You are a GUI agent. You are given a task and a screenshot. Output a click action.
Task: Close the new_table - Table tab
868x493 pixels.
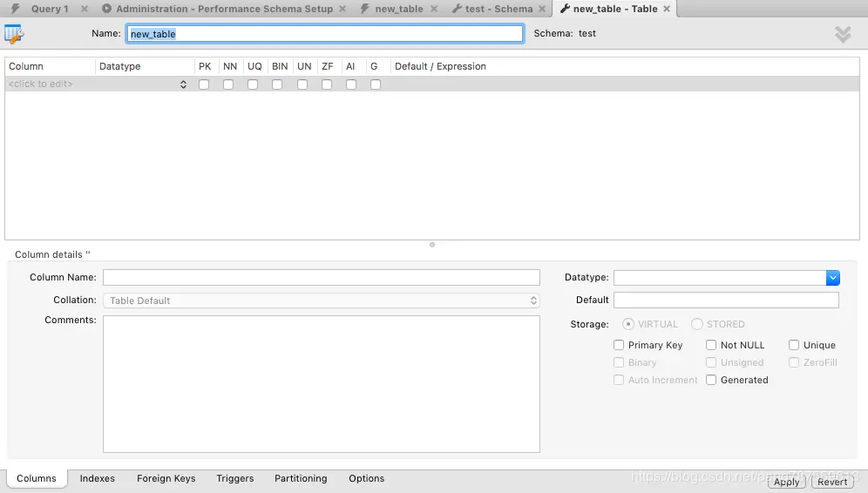click(667, 9)
